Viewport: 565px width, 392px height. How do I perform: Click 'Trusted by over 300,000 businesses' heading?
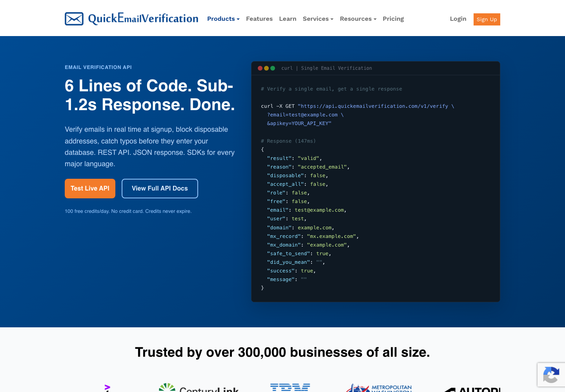282,352
